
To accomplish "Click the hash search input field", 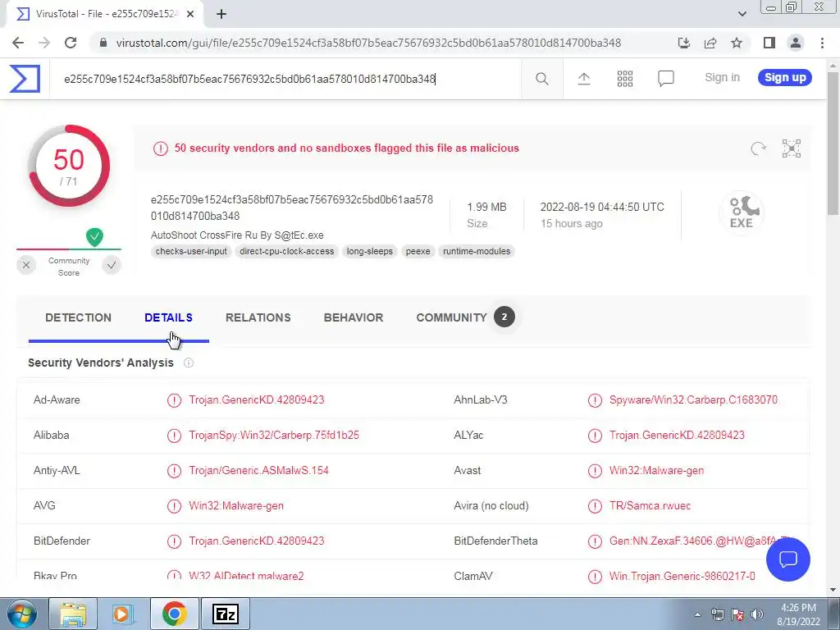I will (285, 79).
